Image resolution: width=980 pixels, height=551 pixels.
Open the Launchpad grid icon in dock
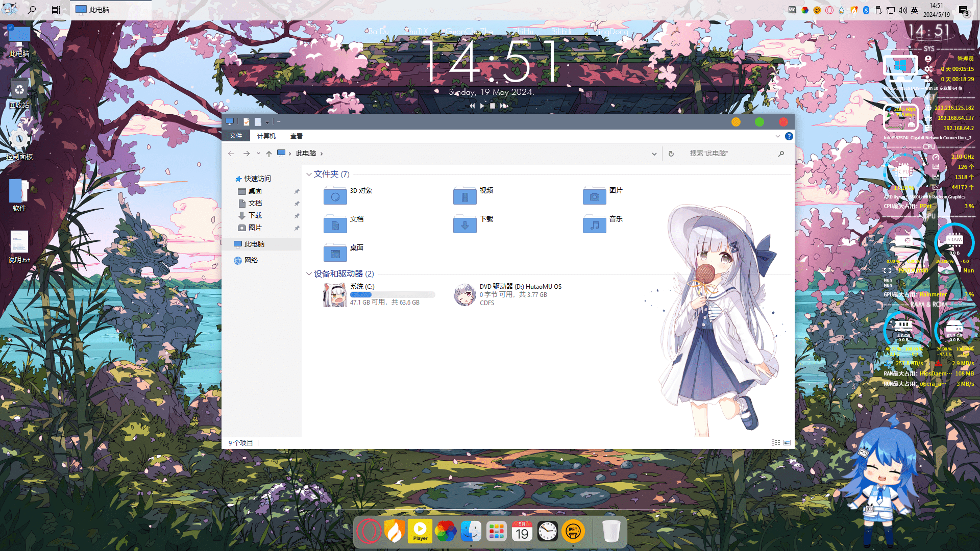pyautogui.click(x=496, y=531)
